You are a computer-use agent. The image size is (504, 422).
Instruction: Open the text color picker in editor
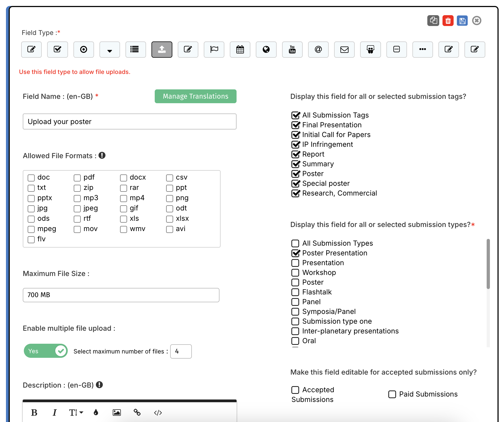[x=96, y=413]
